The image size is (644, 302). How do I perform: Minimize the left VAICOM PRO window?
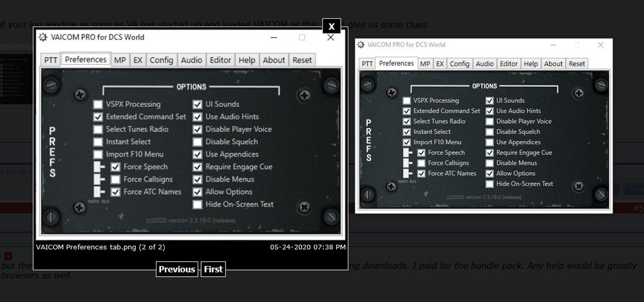point(274,37)
